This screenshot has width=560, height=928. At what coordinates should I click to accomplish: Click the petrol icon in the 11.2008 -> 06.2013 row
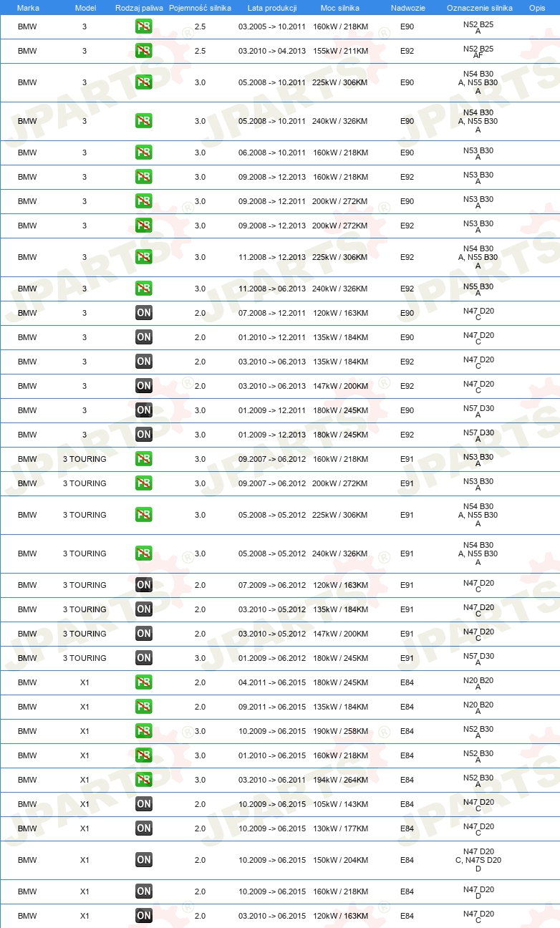(x=144, y=289)
